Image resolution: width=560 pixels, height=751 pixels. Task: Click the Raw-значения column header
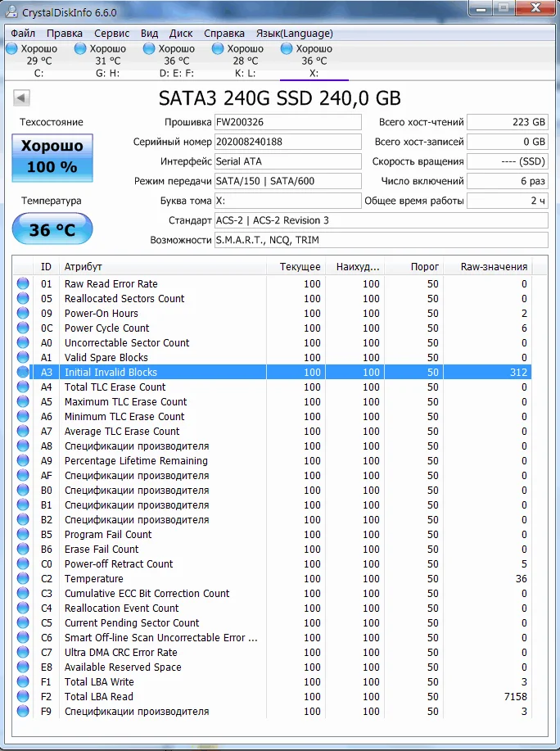tap(489, 267)
